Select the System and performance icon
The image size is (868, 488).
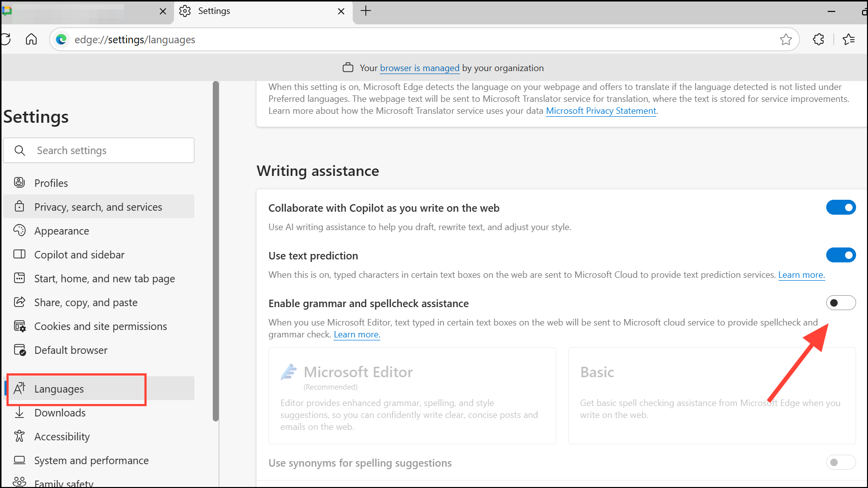click(19, 460)
